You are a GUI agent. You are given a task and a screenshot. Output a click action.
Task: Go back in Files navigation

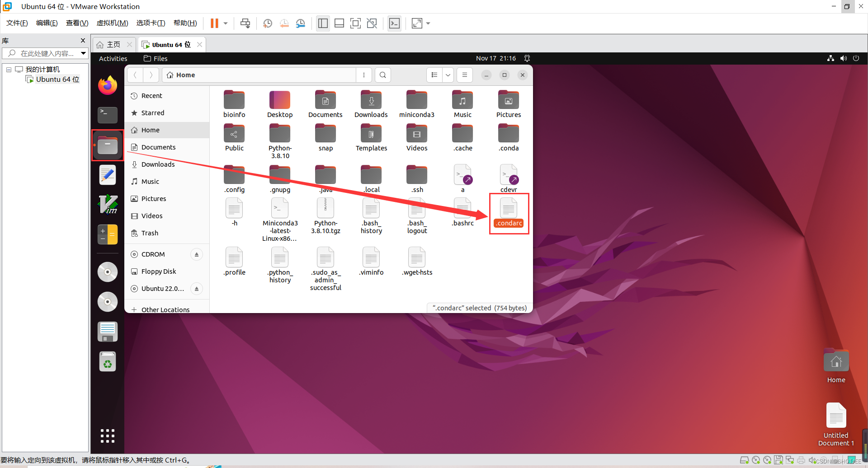click(x=135, y=75)
